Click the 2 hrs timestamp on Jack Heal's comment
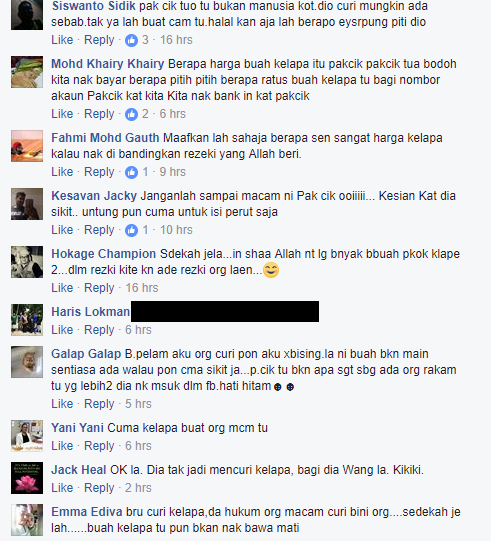Screen dimensions: 491x541 pos(138,488)
